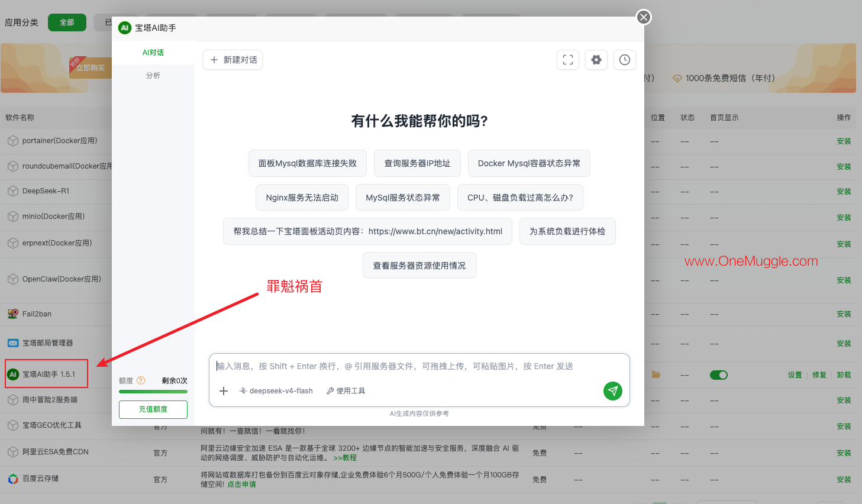Choose suggestion CPU、磁盘负载过高怎么办?
862x504 pixels.
[520, 198]
